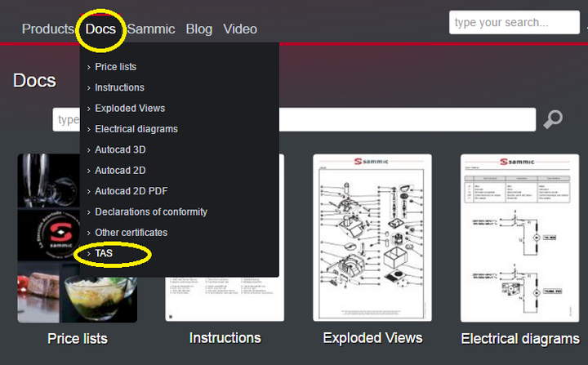This screenshot has width=588, height=365.
Task: Focus the top site search field
Action: (x=514, y=23)
